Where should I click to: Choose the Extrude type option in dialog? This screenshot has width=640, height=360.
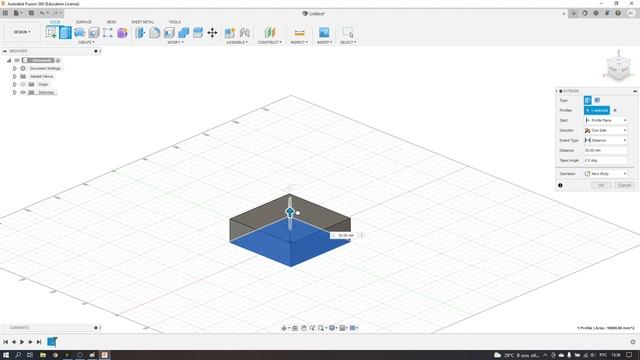click(587, 100)
